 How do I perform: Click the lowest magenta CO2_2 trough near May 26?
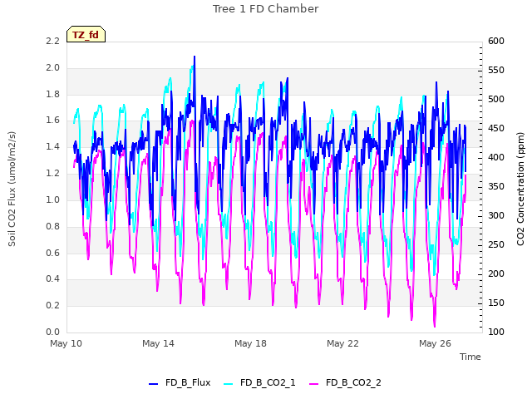[435, 326]
